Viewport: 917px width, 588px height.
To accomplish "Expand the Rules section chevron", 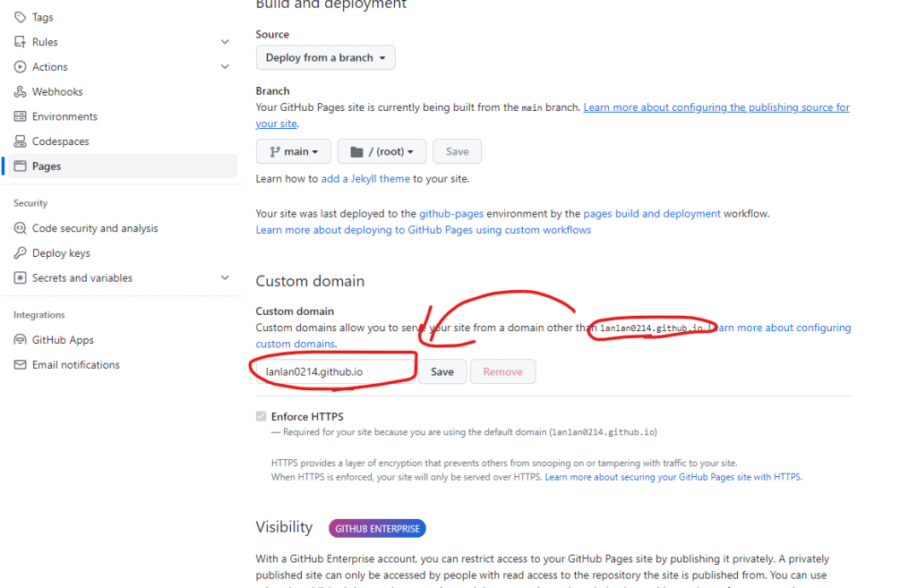I will 225,42.
